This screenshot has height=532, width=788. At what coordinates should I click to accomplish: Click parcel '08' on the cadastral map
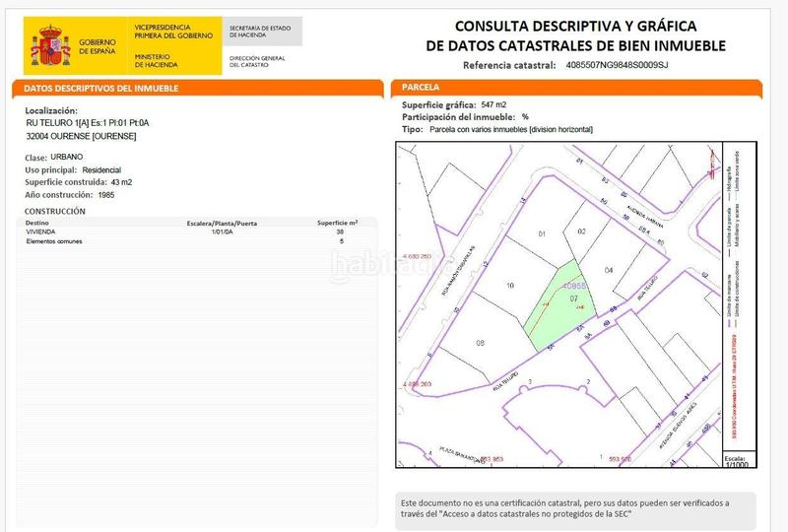480,343
